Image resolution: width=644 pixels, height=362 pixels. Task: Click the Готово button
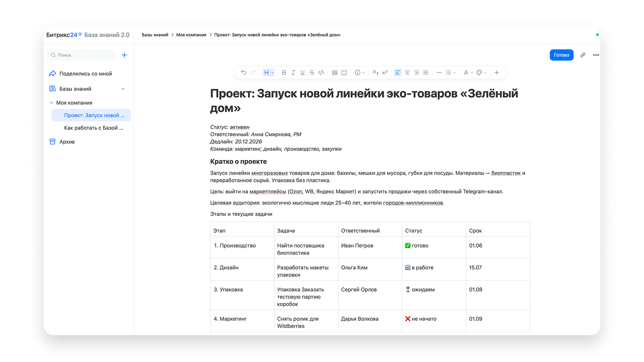(x=561, y=55)
